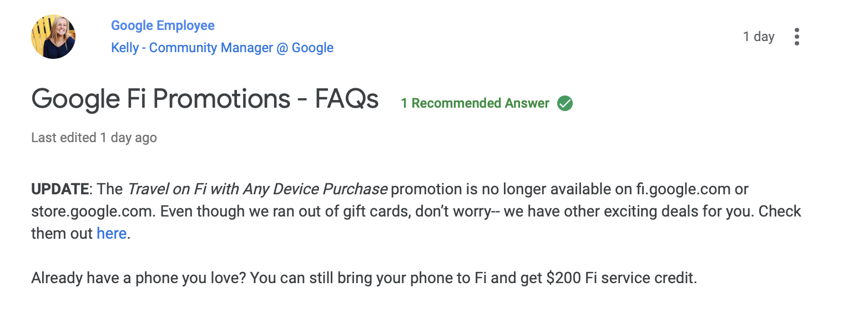Click the "Last edited 1 day ago" text
Image resolution: width=868 pixels, height=312 pixels.
[x=94, y=138]
